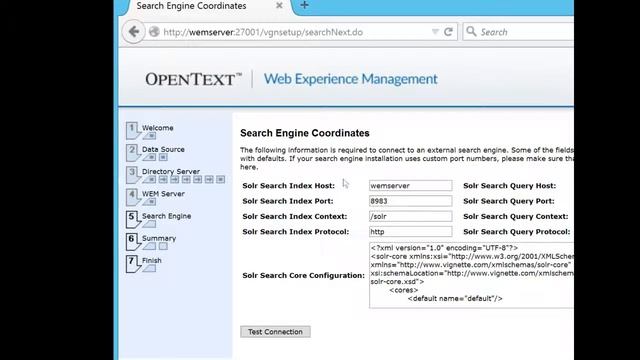Select Search Engine in wizard steps

(x=167, y=216)
